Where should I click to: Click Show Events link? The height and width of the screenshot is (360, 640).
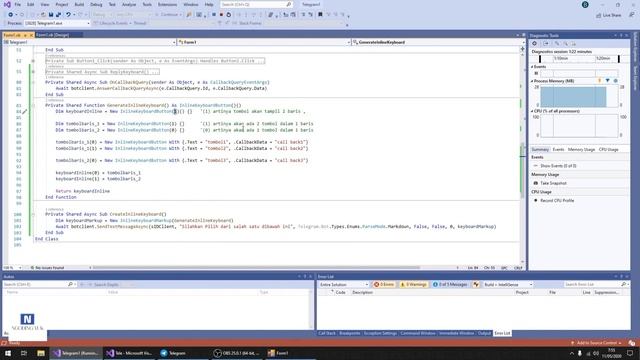pos(558,166)
